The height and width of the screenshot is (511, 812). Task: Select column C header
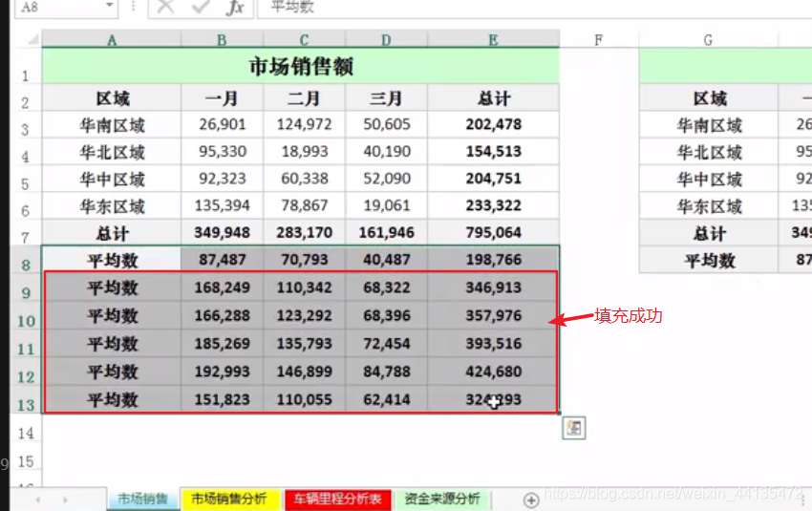click(x=304, y=39)
